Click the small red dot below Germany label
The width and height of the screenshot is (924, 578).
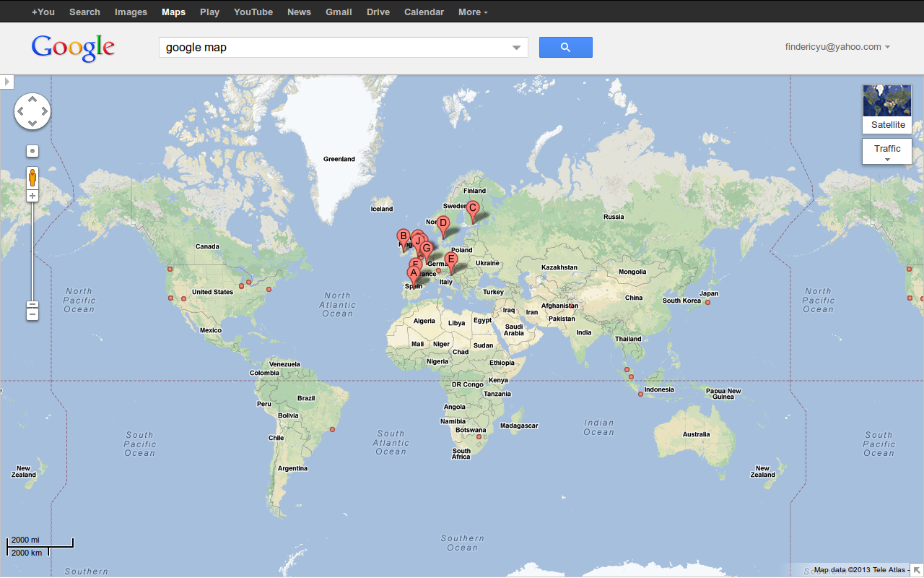coord(438,271)
